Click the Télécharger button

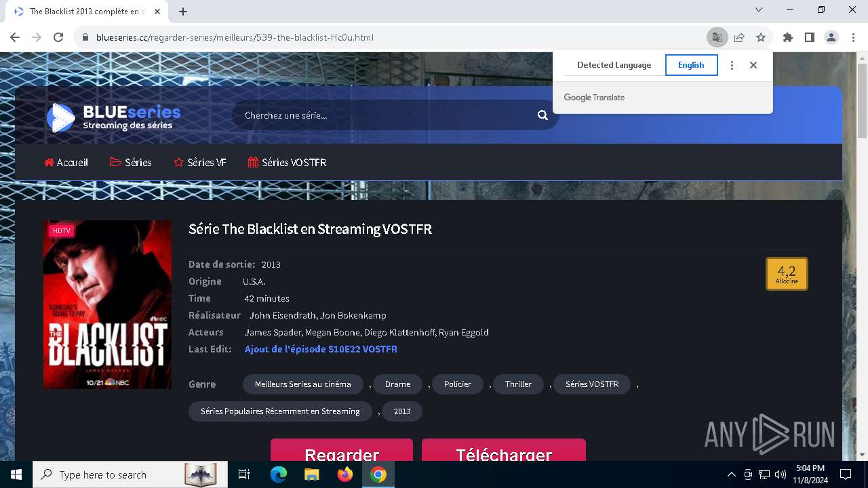click(504, 451)
